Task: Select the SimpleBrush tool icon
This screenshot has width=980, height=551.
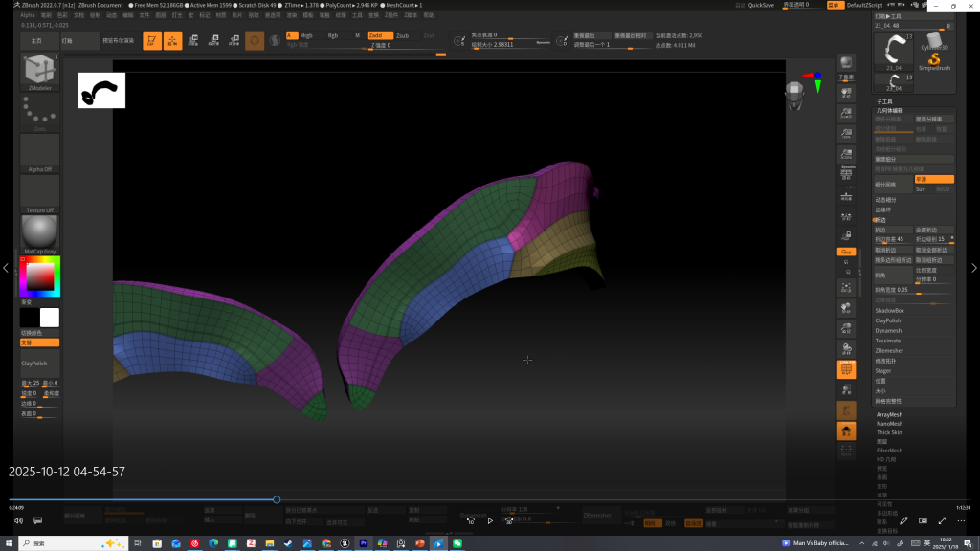Action: coord(934,59)
